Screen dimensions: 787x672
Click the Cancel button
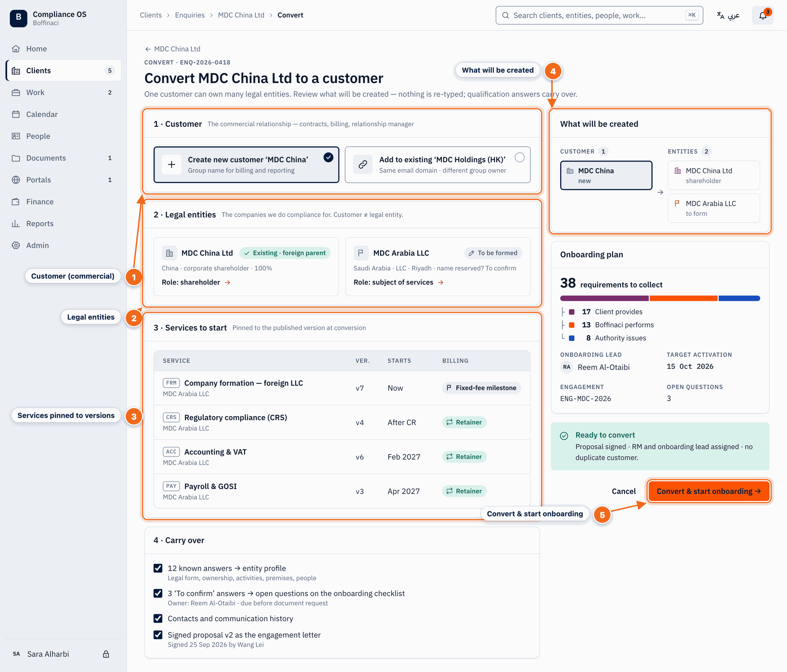point(623,491)
